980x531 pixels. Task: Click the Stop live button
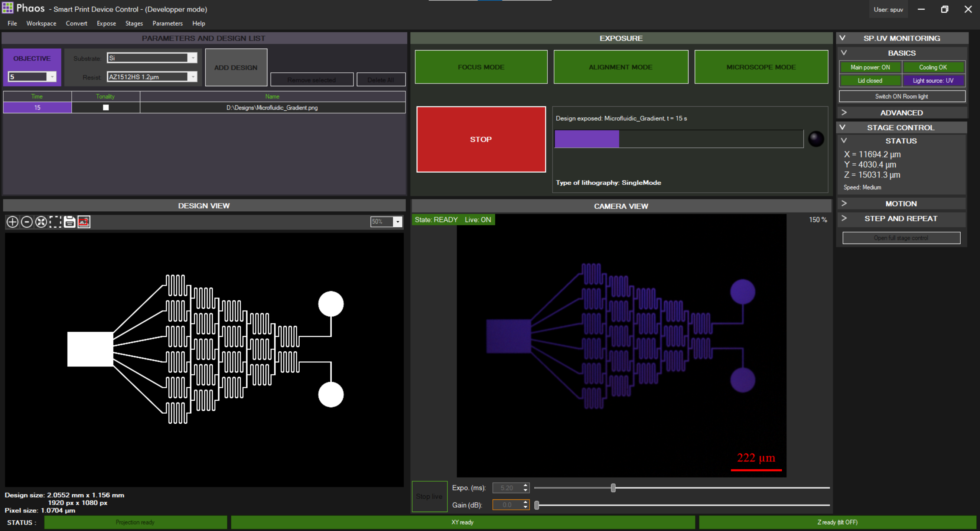pos(429,496)
